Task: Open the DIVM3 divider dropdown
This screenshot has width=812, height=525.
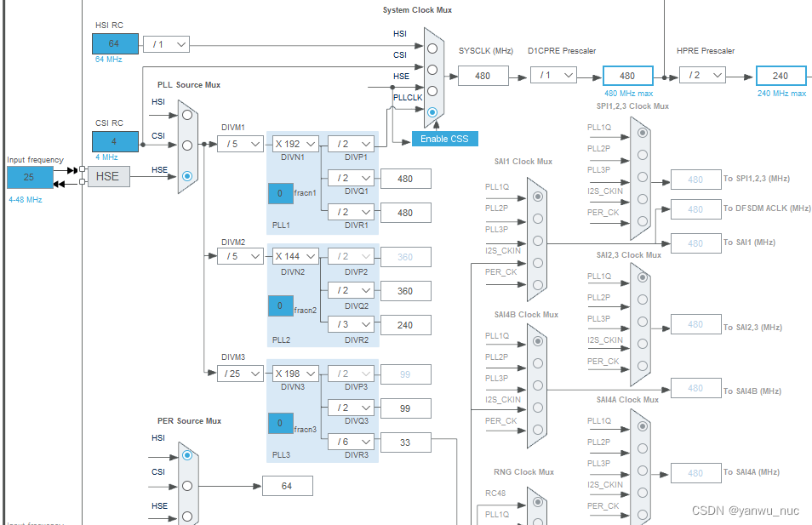Action: [241, 374]
